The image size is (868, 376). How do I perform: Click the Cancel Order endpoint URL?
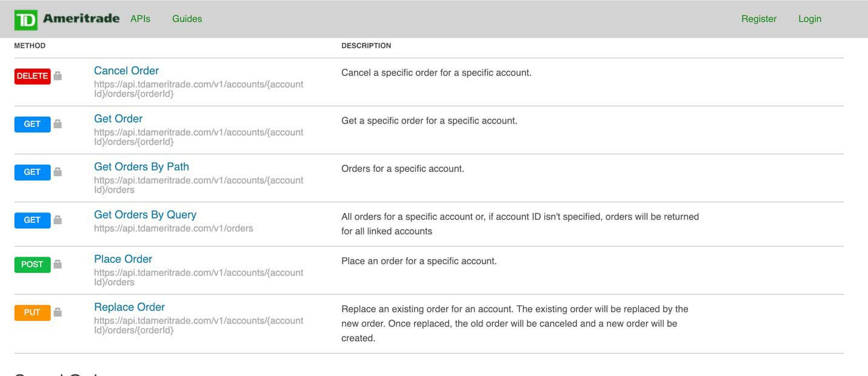point(199,89)
